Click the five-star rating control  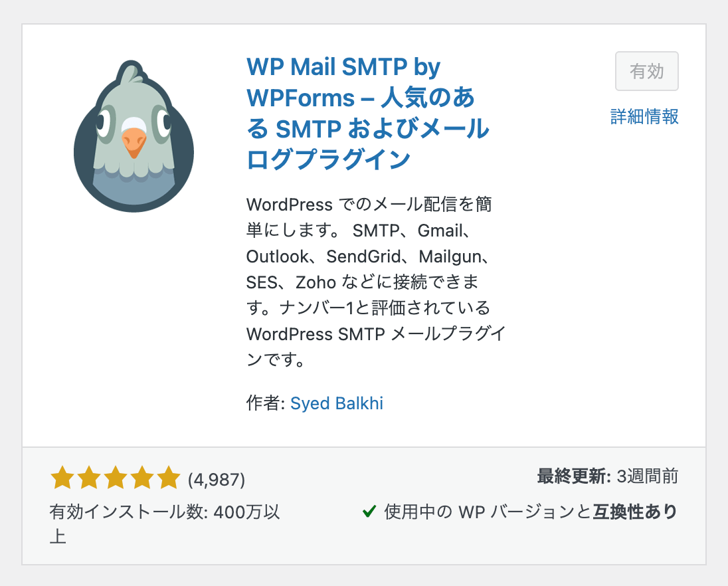point(114,477)
